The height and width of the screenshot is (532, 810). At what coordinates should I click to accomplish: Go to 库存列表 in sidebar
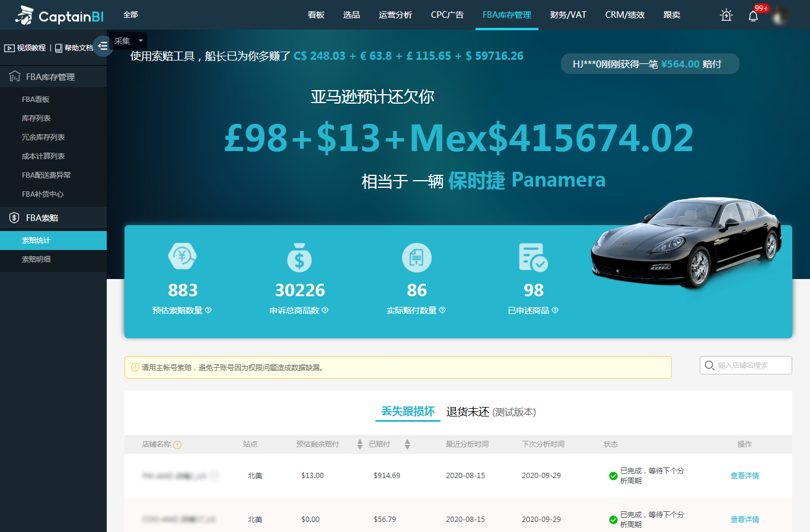(x=36, y=118)
